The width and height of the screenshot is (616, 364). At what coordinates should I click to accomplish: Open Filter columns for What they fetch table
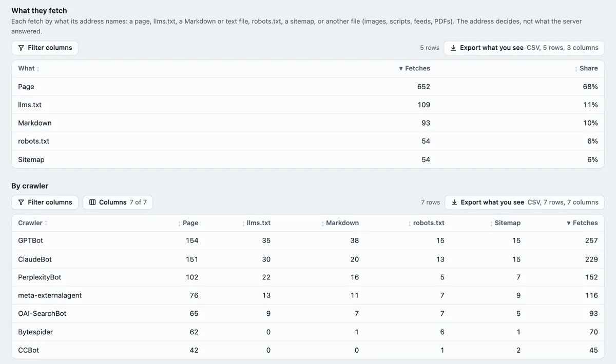pos(45,48)
